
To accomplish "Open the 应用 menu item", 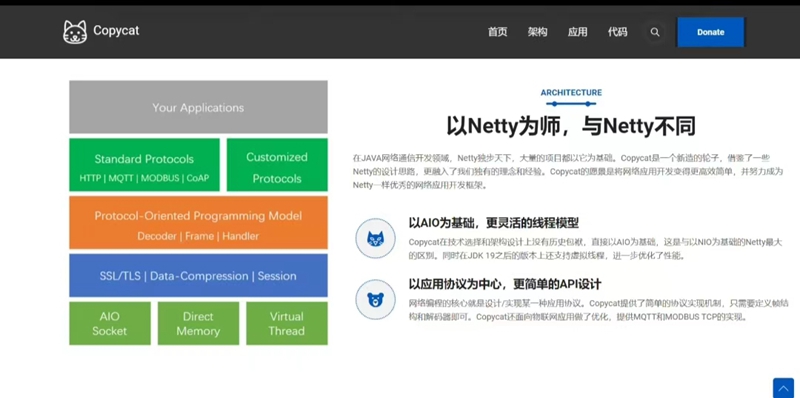I will tap(578, 32).
